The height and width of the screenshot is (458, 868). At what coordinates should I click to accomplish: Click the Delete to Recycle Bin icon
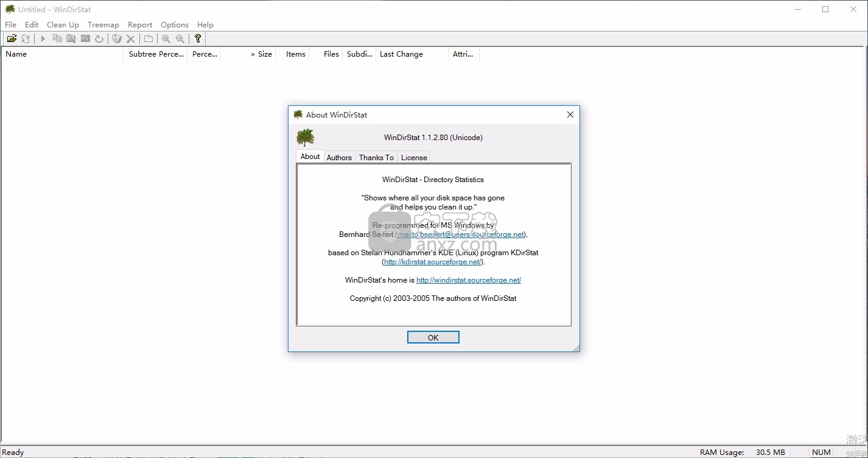(x=117, y=38)
